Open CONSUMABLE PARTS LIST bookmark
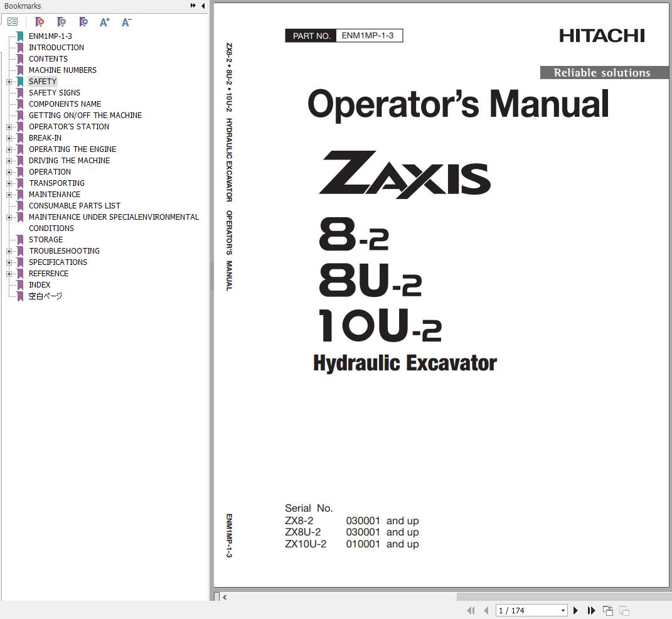Viewport: 672px width, 619px height. pos(75,206)
